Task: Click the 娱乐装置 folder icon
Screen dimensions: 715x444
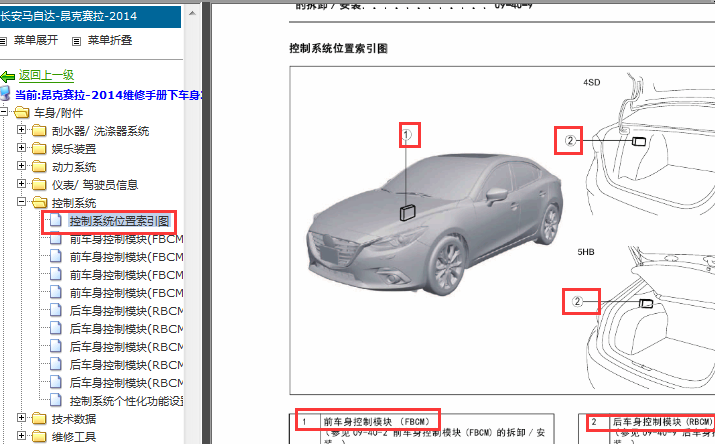Action: coord(39,149)
